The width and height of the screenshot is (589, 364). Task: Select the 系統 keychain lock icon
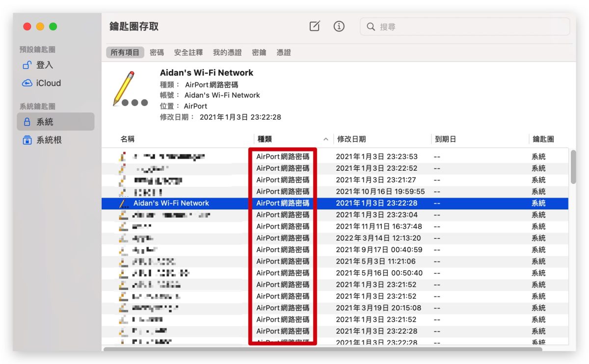pyautogui.click(x=27, y=122)
